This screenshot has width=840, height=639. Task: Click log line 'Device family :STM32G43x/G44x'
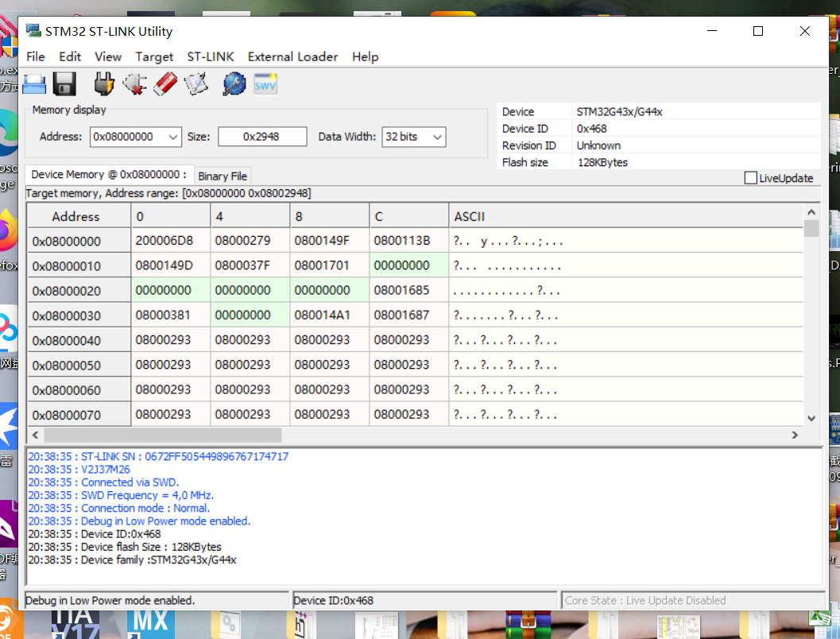click(132, 560)
